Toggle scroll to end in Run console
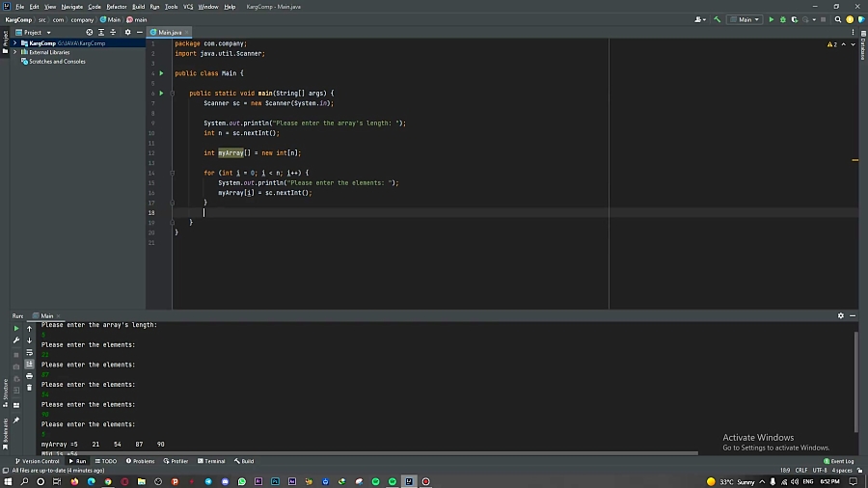This screenshot has height=488, width=868. click(x=29, y=365)
